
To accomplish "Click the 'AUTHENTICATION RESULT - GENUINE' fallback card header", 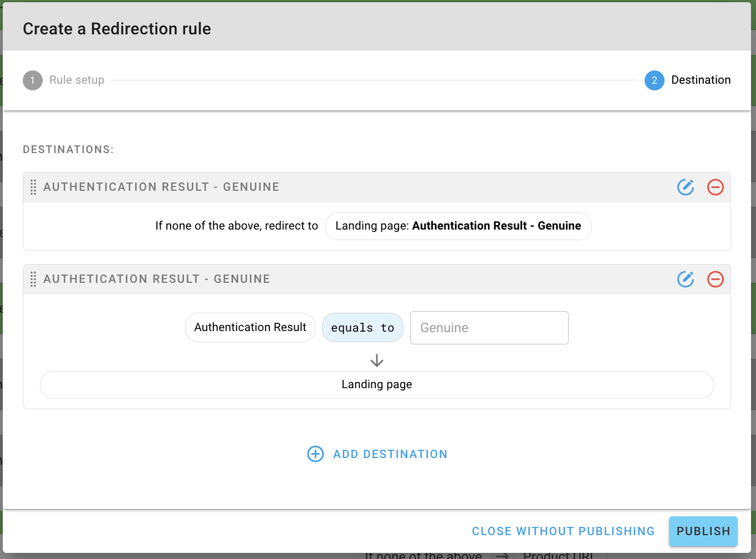I will click(161, 187).
